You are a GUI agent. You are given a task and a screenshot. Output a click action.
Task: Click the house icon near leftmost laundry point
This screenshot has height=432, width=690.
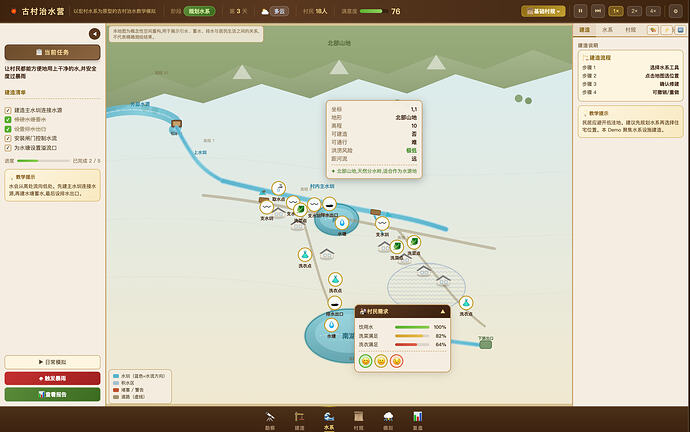(327, 253)
